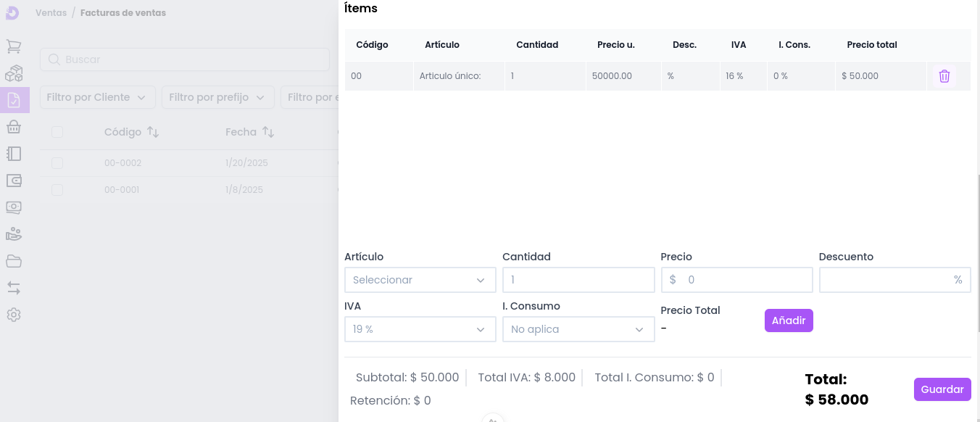Image resolution: width=980 pixels, height=422 pixels.
Task: Open the wallet sidebar icon
Action: point(14,181)
